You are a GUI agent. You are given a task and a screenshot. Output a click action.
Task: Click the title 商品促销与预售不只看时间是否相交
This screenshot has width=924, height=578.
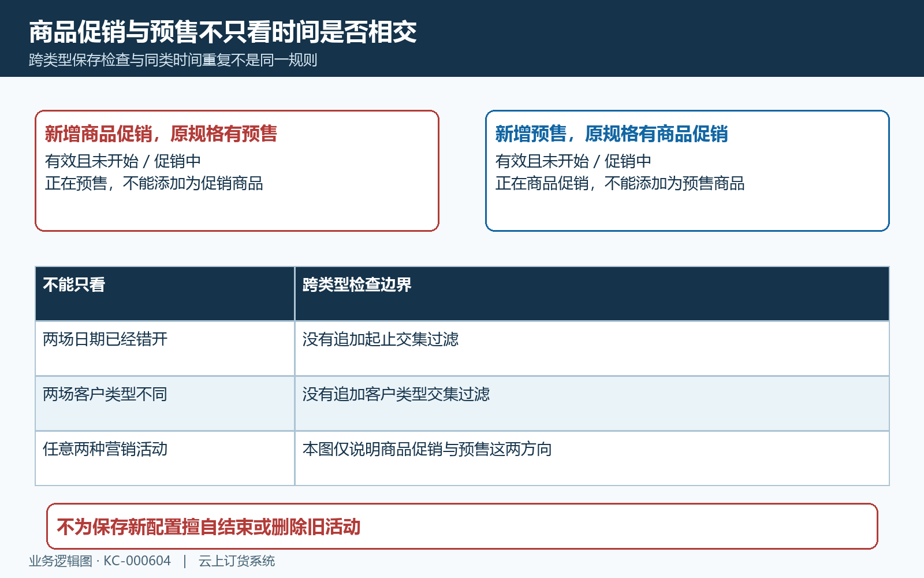click(223, 32)
